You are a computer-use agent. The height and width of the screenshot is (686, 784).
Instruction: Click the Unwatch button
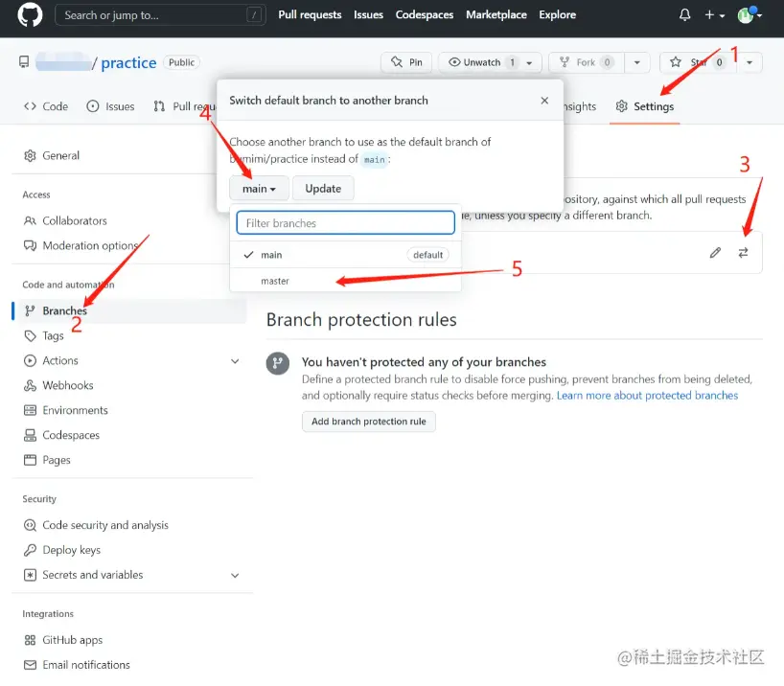490,62
